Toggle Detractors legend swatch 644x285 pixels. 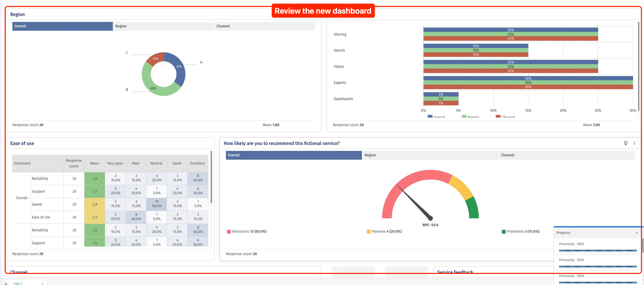tap(229, 232)
